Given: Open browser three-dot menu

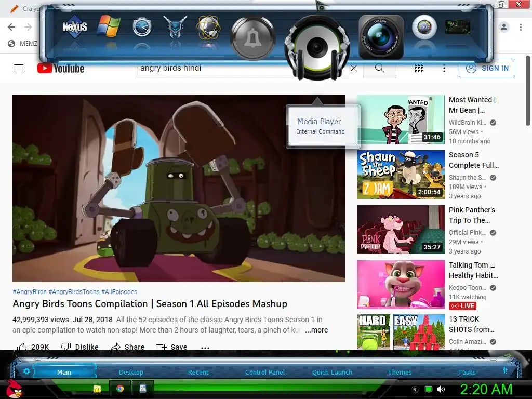Looking at the screenshot, I should [521, 27].
